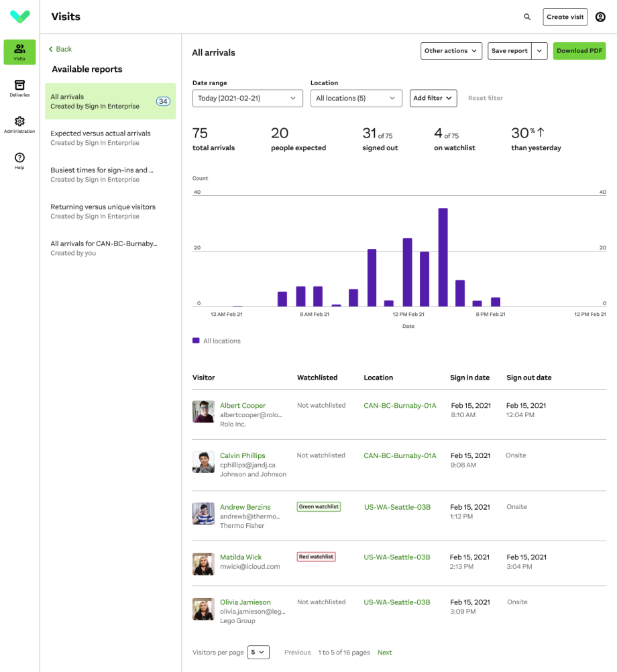
Task: Open the Visits section in sidebar
Action: click(19, 52)
